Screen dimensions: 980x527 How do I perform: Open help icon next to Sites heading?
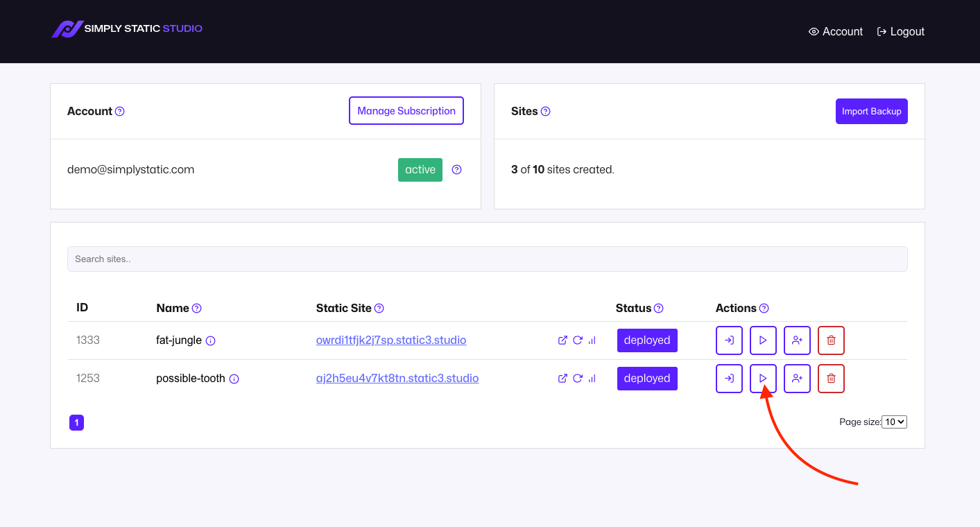(545, 111)
